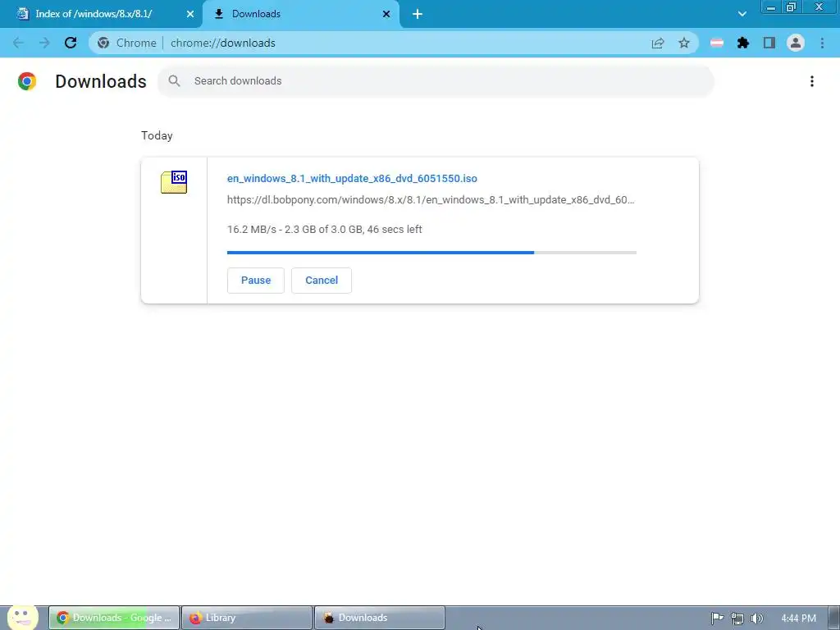Select the Downloads browser tab
This screenshot has height=630, width=840.
pos(301,14)
